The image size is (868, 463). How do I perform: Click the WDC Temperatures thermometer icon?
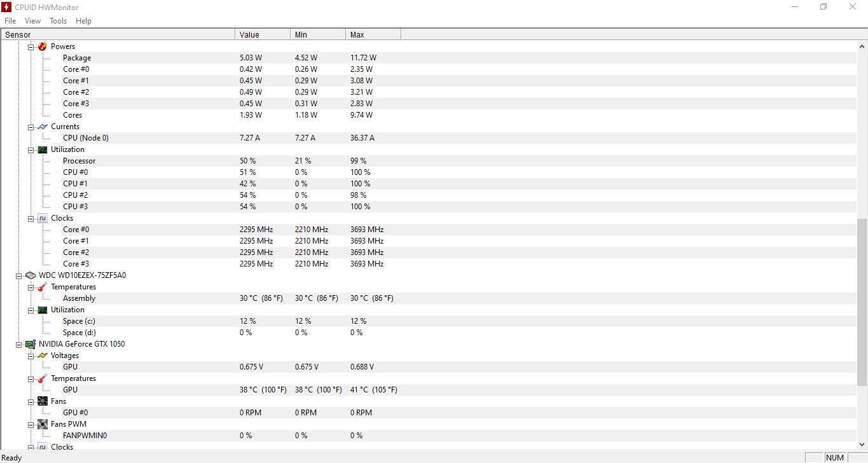tap(43, 287)
